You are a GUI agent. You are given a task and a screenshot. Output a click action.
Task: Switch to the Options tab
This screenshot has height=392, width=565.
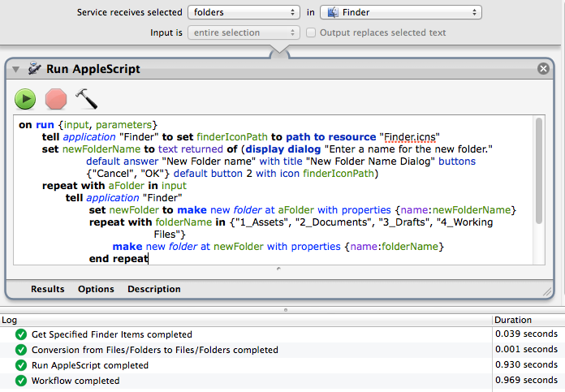point(96,289)
